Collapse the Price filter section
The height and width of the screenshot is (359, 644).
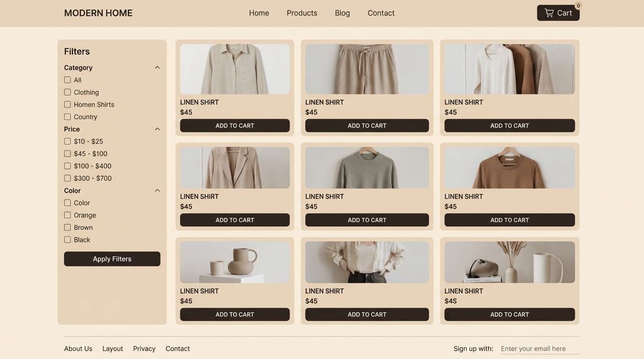click(x=157, y=129)
